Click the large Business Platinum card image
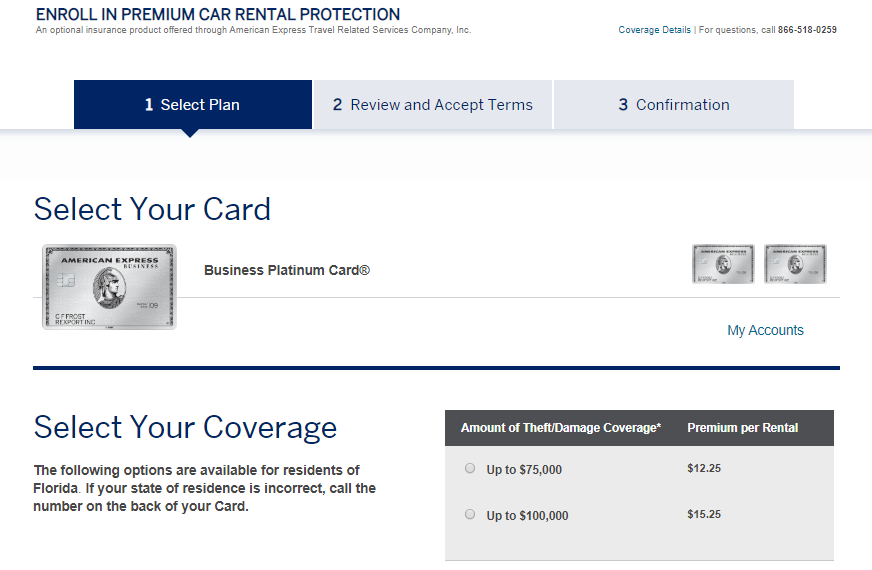The height and width of the screenshot is (570, 872). click(x=109, y=287)
